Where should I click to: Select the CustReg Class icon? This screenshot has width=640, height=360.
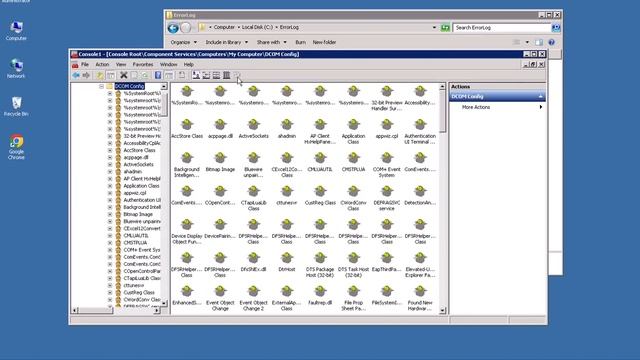click(x=320, y=196)
